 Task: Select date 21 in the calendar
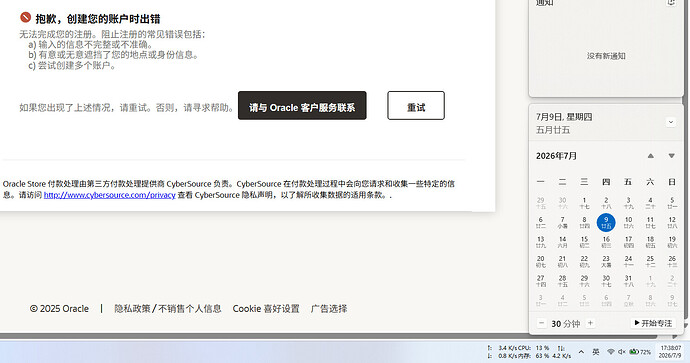pos(562,261)
